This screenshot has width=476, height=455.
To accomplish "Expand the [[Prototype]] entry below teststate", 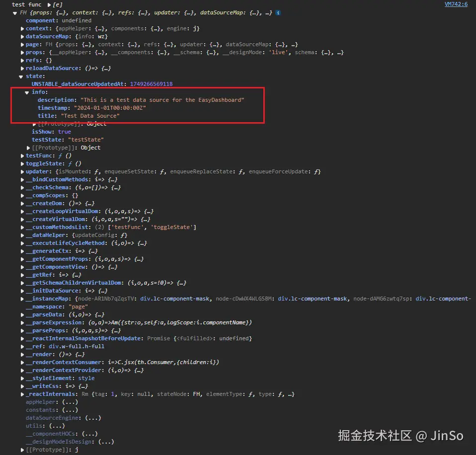I will coord(28,147).
